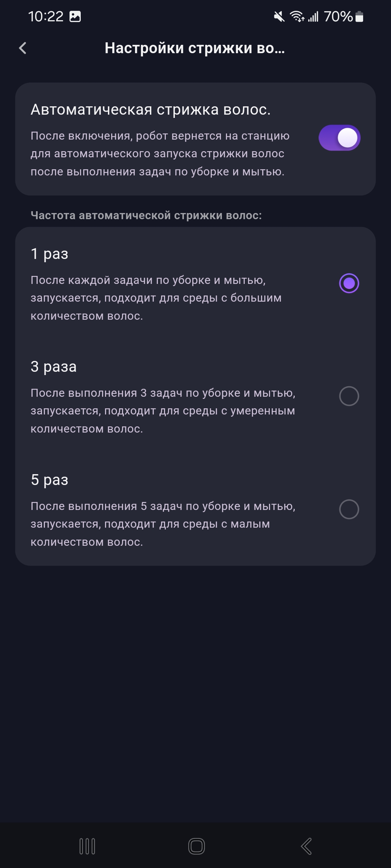Select the '5 раз' radio button
The image size is (391, 868).
pyautogui.click(x=349, y=509)
